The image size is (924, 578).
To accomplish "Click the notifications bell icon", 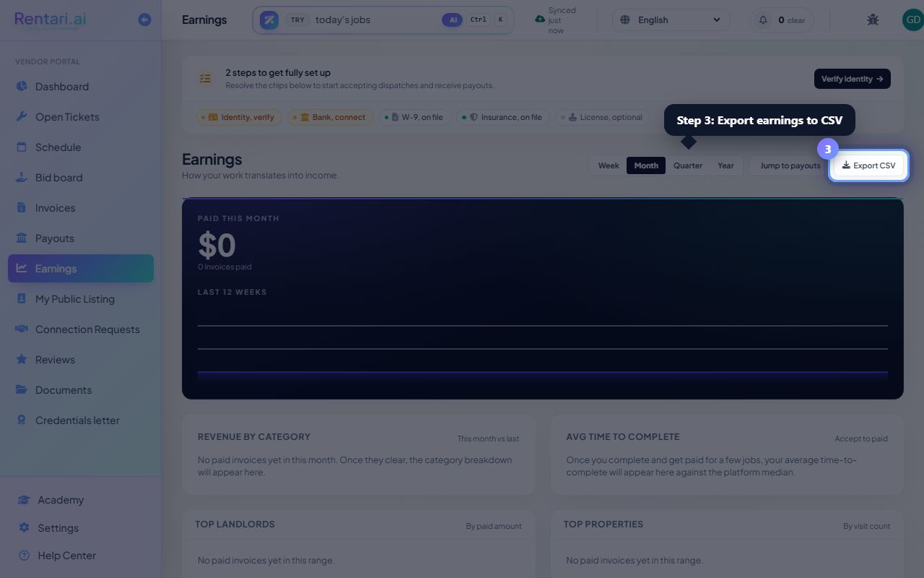I will click(x=763, y=20).
